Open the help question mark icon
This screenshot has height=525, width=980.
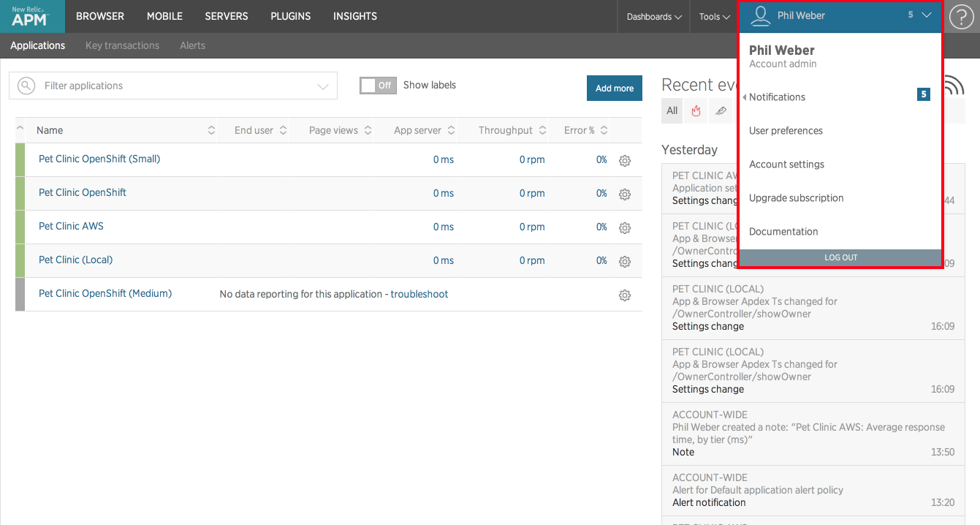961,17
